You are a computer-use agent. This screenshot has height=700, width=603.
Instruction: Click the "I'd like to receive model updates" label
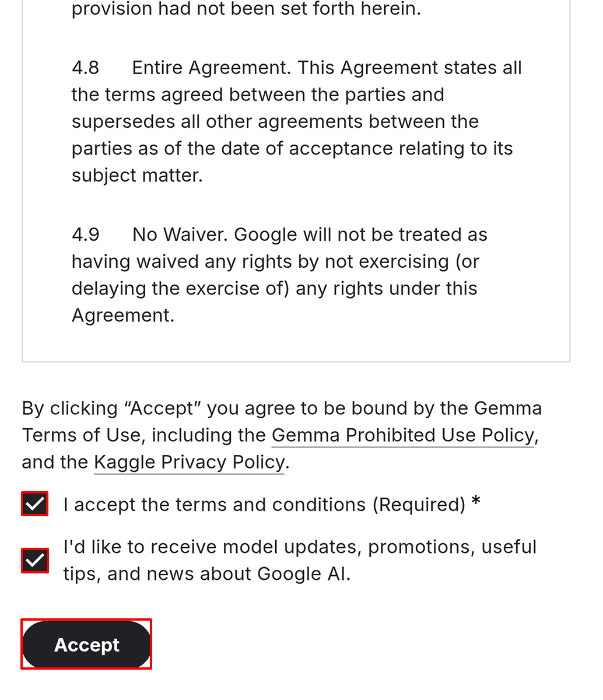[300, 547]
